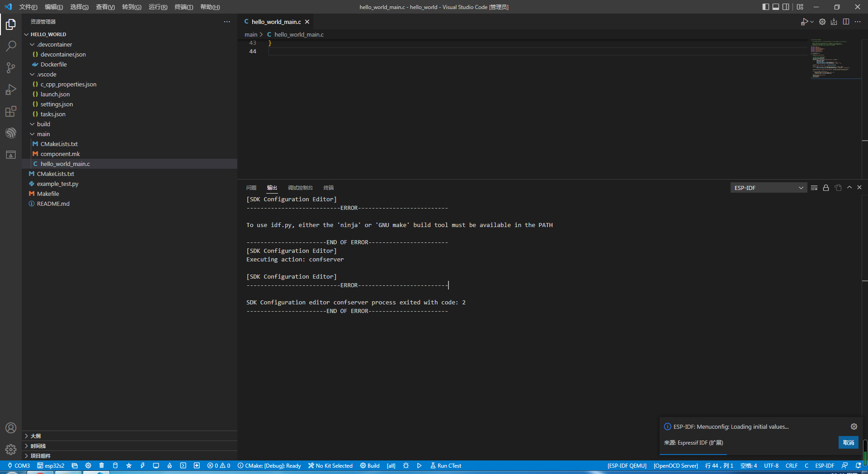Click the editor toolbar gear icon
The height and width of the screenshot is (474, 868).
point(822,22)
